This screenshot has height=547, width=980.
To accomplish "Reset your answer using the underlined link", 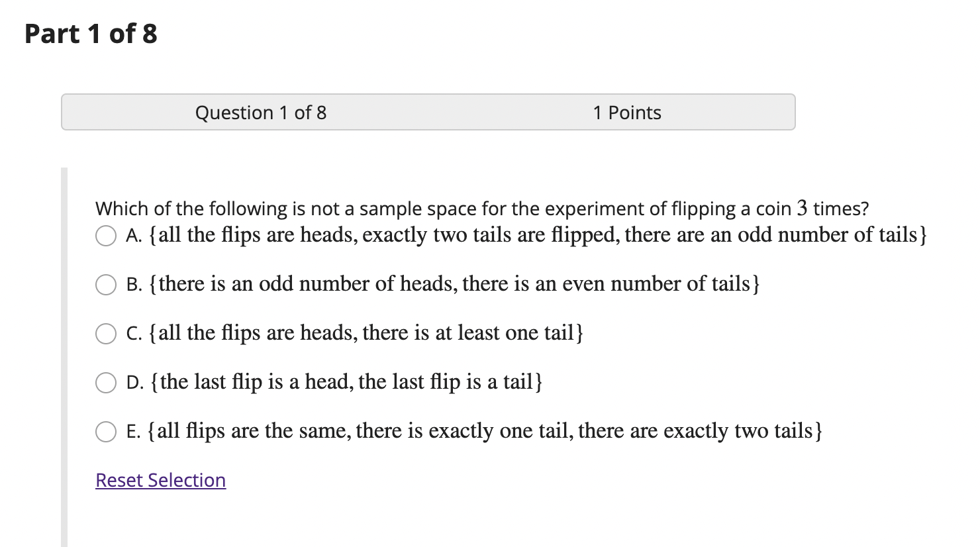I will (160, 480).
